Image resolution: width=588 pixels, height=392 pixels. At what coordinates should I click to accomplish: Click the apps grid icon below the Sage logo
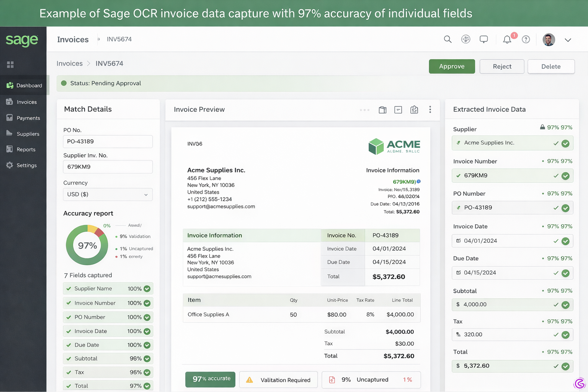point(10,64)
